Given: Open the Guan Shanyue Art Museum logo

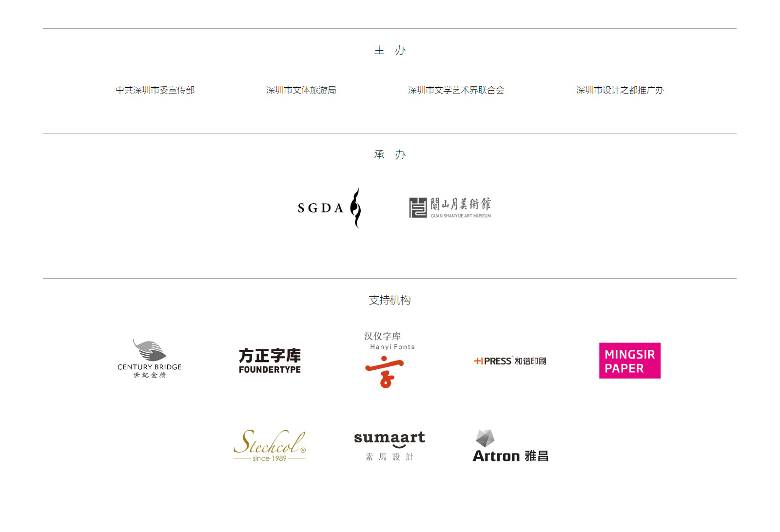Looking at the screenshot, I should point(450,208).
